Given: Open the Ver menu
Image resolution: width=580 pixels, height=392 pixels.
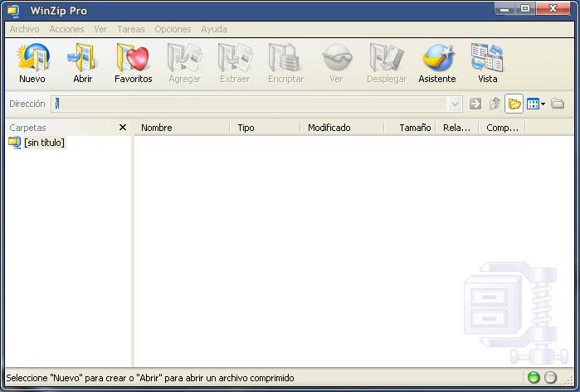Looking at the screenshot, I should pos(100,29).
